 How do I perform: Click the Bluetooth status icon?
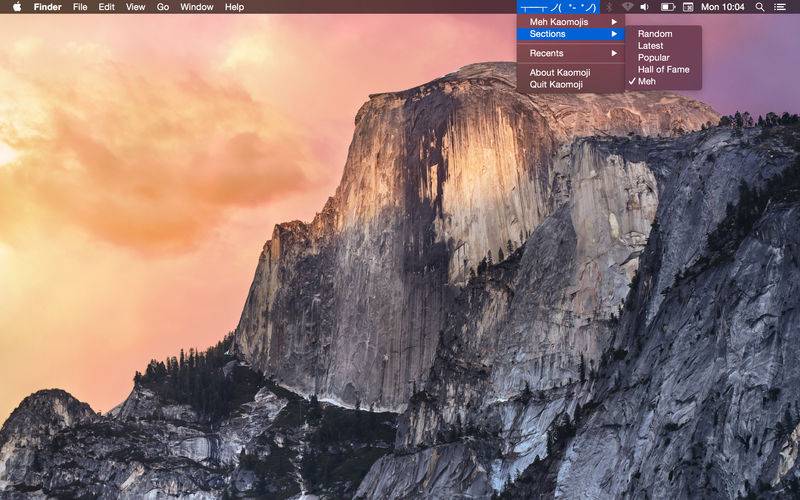click(610, 7)
